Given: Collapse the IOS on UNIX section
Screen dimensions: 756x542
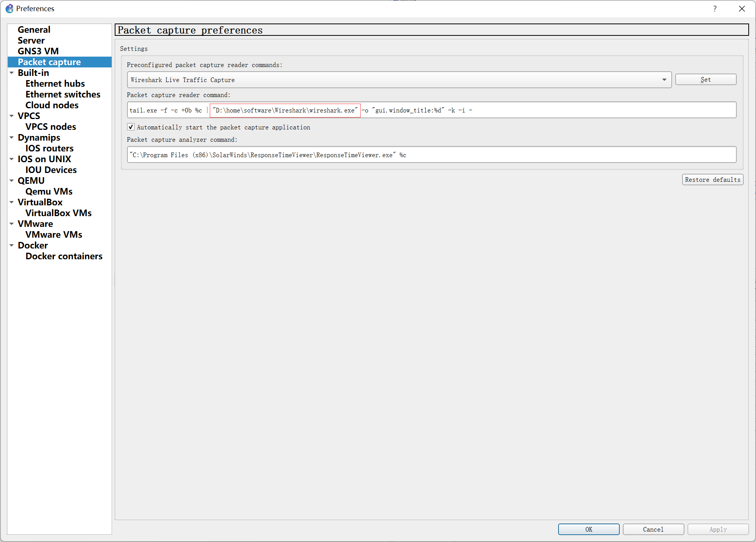Looking at the screenshot, I should [x=12, y=159].
